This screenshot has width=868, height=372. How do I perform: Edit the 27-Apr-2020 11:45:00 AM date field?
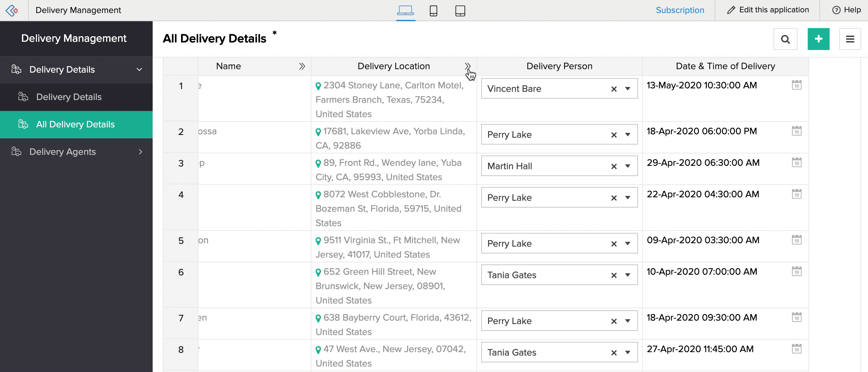(700, 349)
